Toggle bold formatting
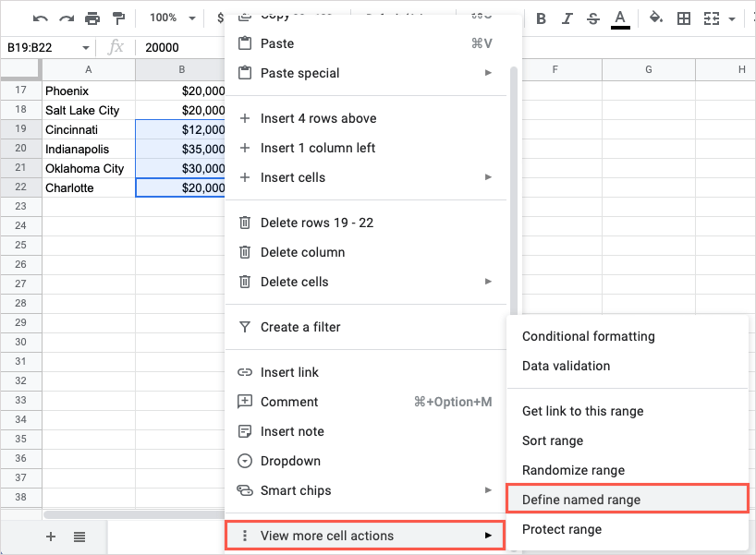756x555 pixels. pyautogui.click(x=541, y=18)
